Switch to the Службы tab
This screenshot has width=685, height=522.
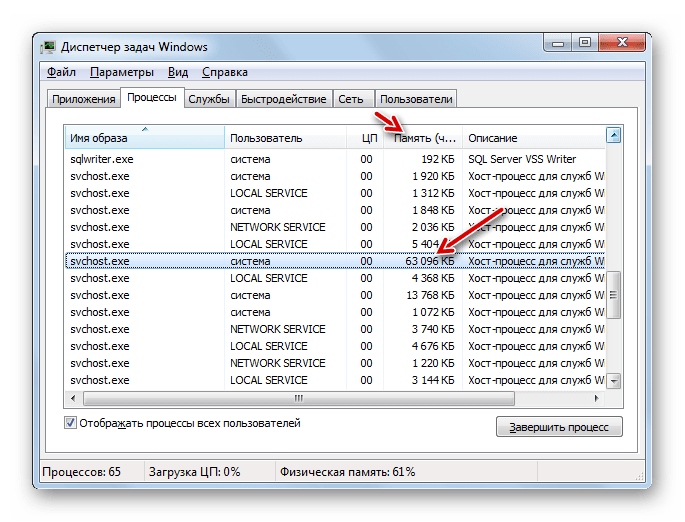209,99
